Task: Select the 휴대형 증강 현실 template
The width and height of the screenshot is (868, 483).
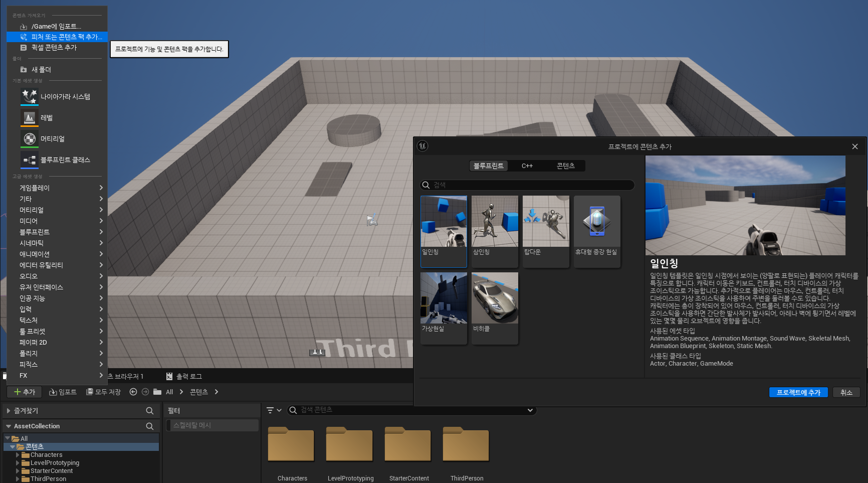Action: coord(597,231)
